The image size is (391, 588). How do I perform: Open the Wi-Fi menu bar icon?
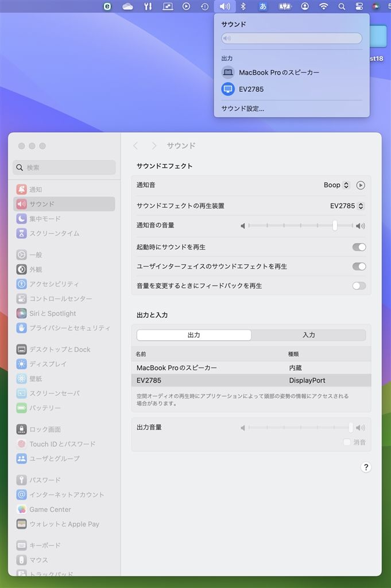tap(323, 6)
